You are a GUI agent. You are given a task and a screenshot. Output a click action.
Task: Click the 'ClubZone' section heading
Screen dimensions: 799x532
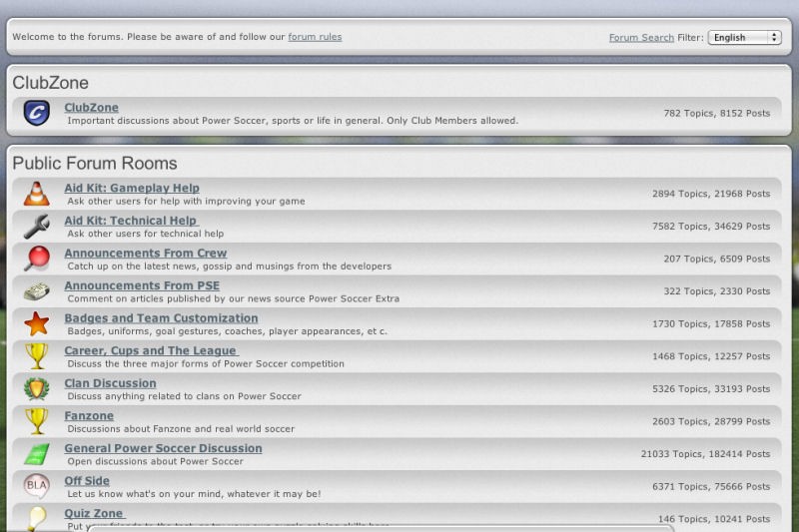click(x=51, y=83)
